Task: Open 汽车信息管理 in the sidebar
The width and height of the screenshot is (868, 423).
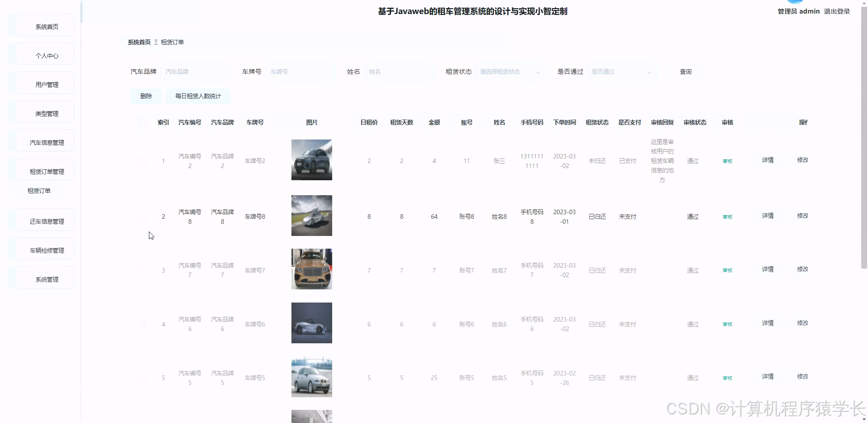Action: click(x=47, y=140)
